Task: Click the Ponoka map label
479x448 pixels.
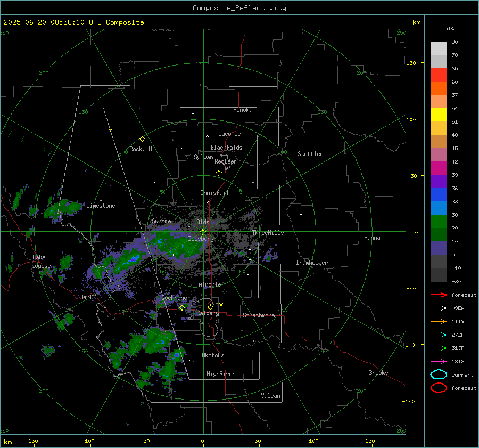Action: tap(243, 110)
